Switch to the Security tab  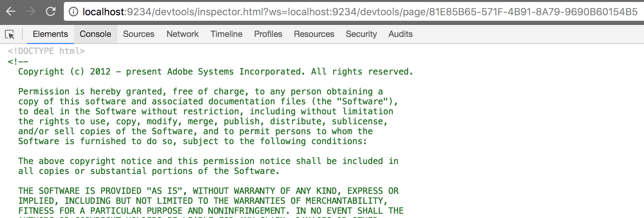361,34
